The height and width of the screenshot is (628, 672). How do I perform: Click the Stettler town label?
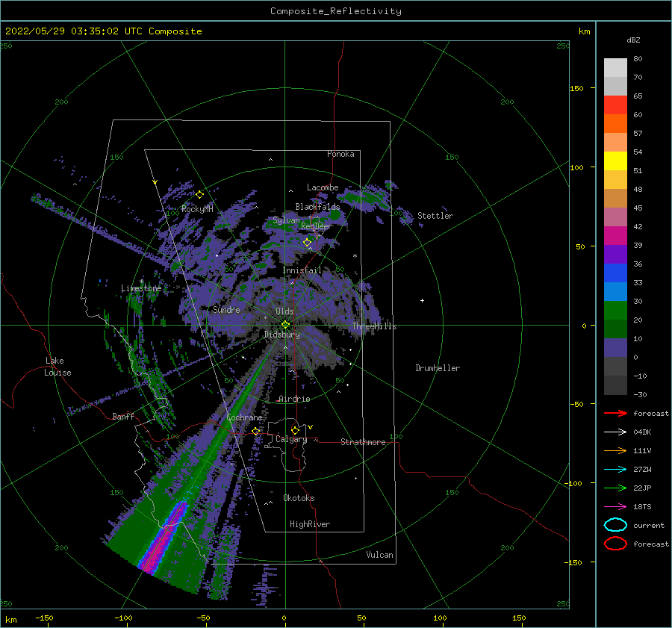coord(435,216)
